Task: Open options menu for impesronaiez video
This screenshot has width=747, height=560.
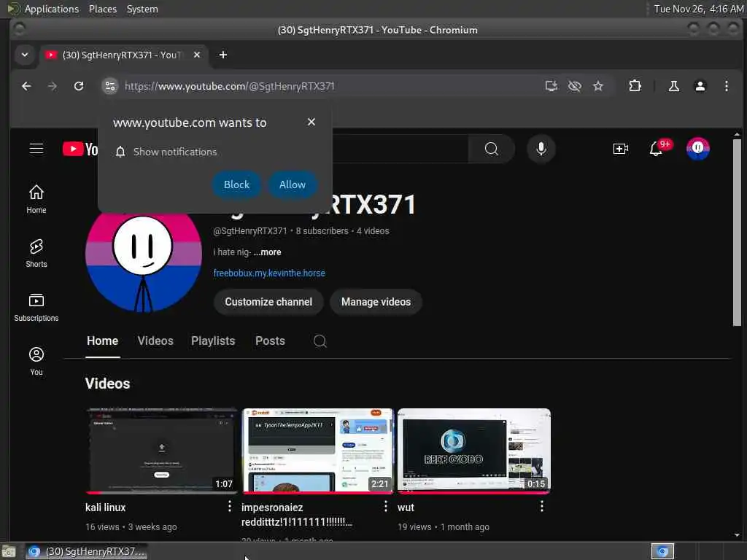Action: [385, 506]
